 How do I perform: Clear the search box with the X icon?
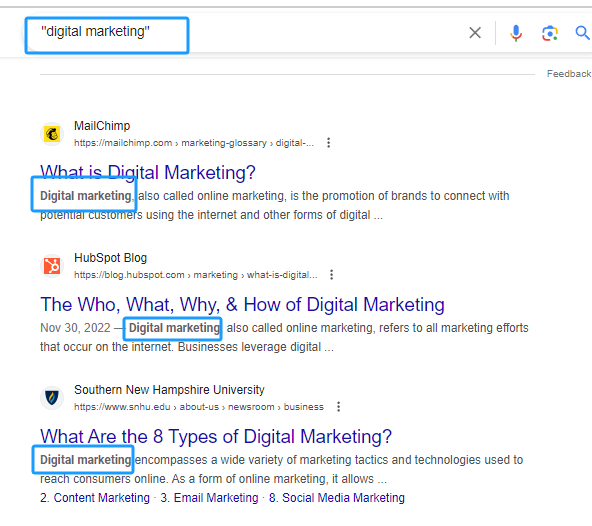click(x=475, y=32)
